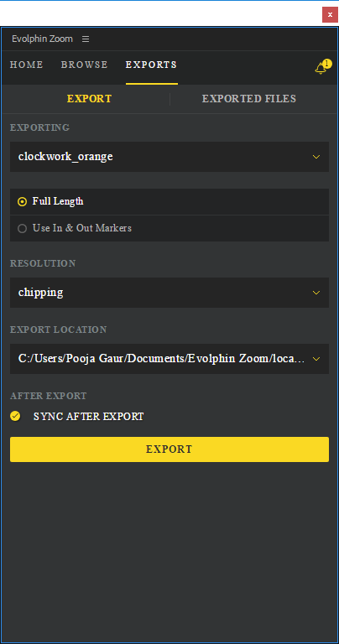Click the chevron arrow on chipping field

tap(316, 293)
